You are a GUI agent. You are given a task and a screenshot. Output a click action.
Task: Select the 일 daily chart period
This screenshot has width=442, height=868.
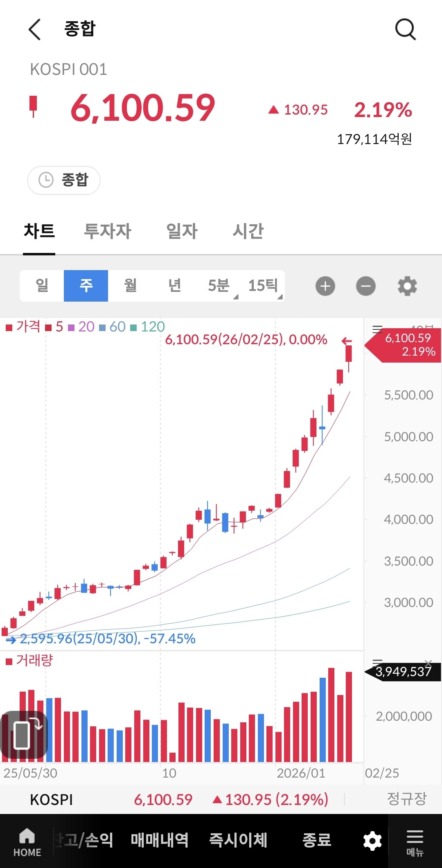[x=42, y=286]
